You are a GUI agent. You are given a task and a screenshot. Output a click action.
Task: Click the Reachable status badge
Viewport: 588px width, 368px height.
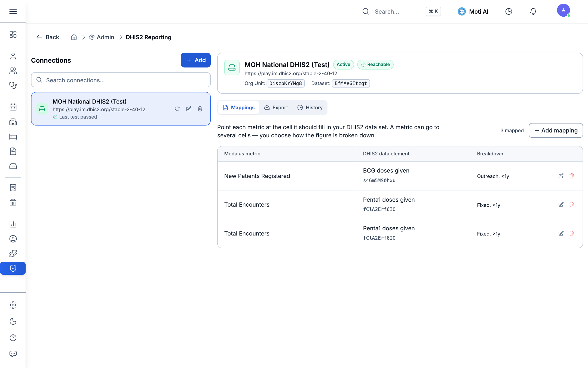(375, 65)
